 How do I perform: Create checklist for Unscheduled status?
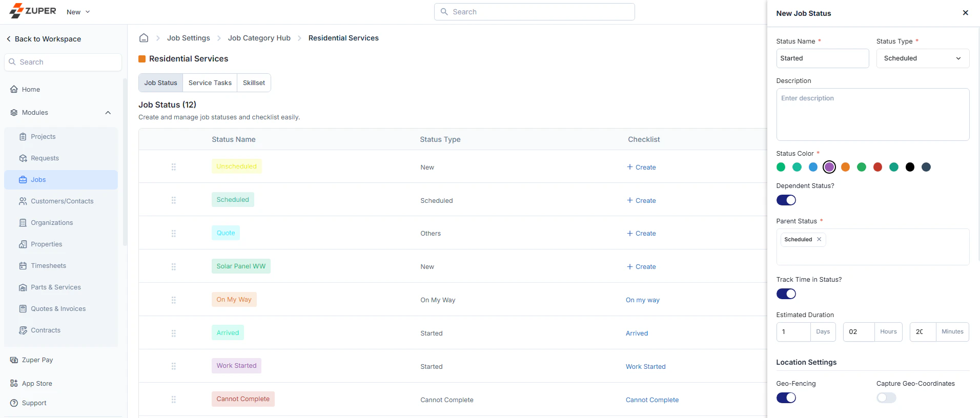641,167
